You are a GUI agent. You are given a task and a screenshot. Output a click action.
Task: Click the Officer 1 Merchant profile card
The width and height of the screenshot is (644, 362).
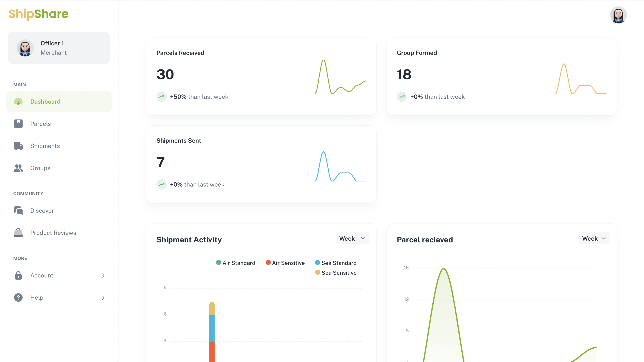59,48
